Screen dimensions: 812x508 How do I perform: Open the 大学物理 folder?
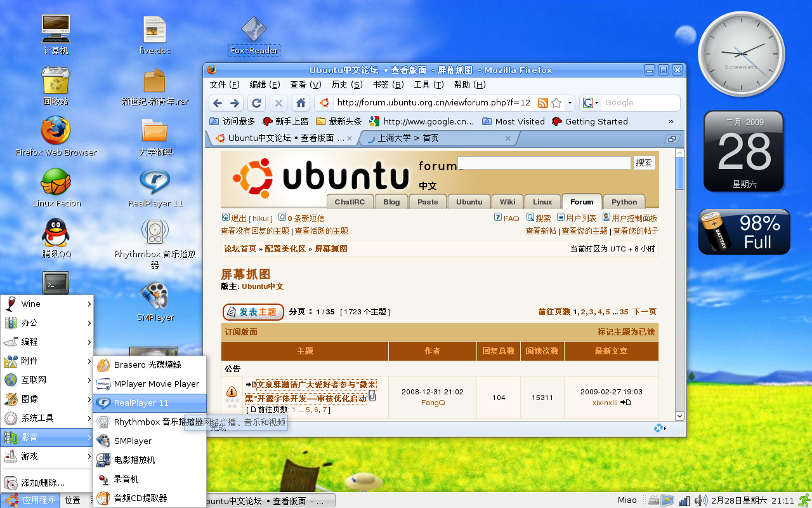155,137
